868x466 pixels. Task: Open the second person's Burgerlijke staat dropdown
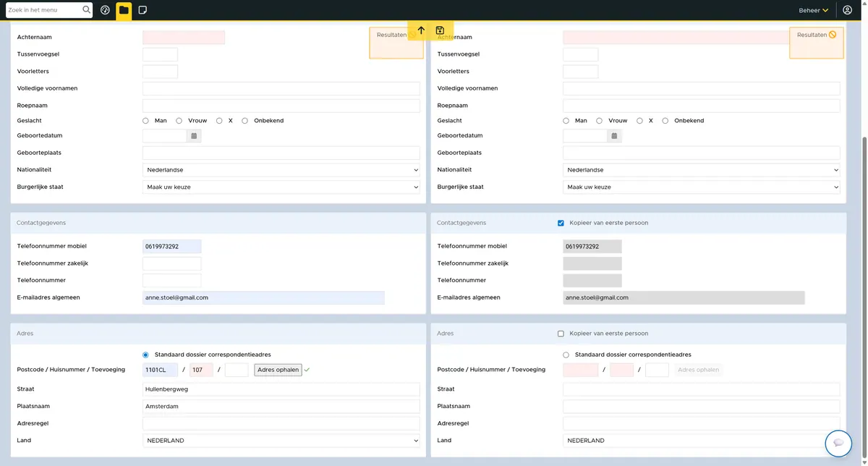click(702, 187)
